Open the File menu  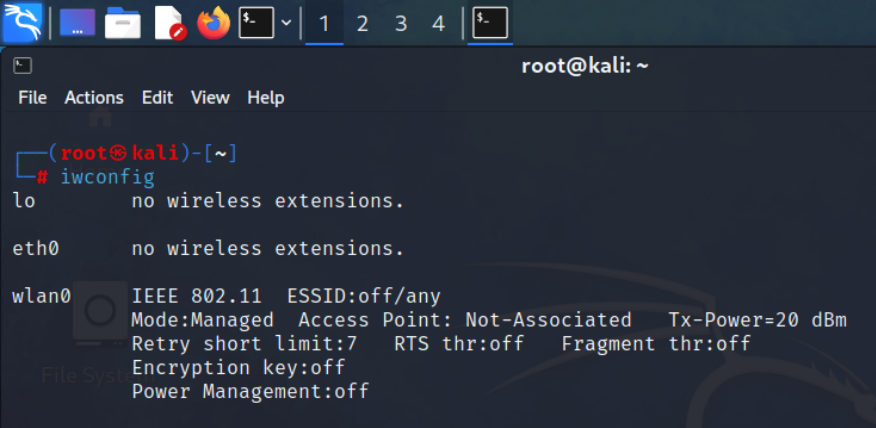[x=33, y=98]
